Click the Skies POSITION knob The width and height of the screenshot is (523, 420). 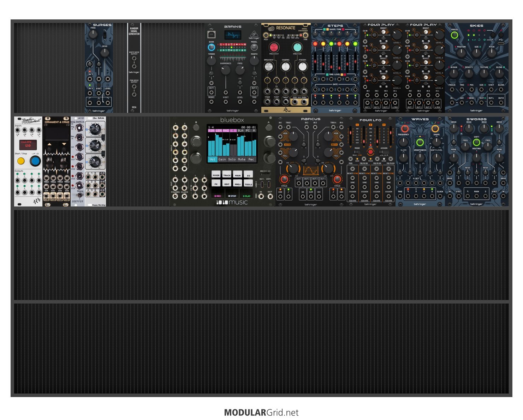point(461,53)
